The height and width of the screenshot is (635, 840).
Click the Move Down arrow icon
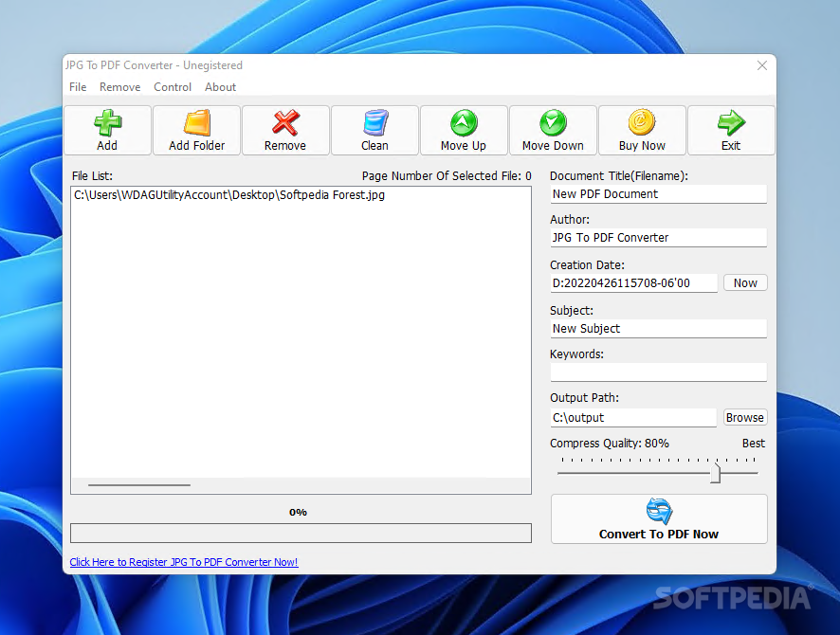click(x=553, y=122)
